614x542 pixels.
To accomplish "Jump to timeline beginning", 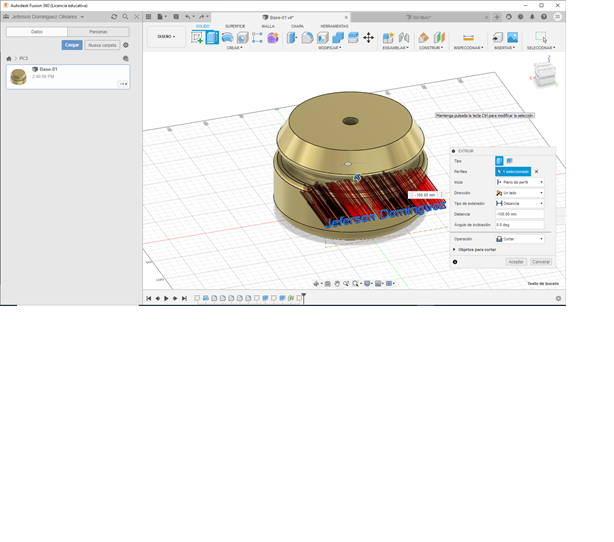I will [149, 298].
